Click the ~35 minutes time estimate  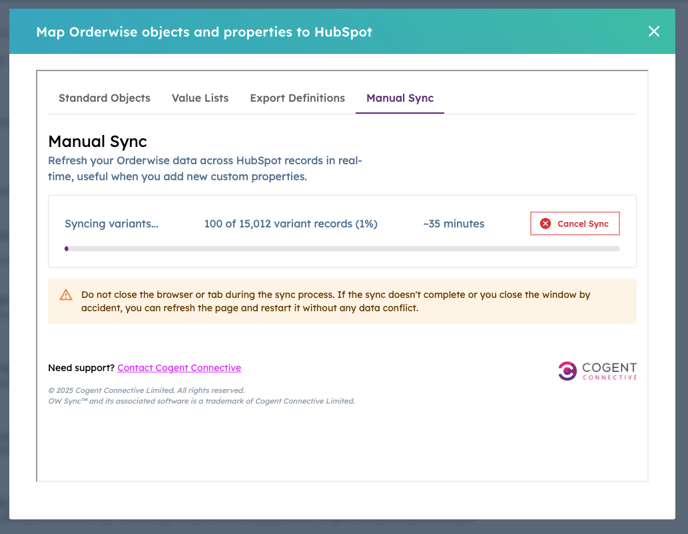454,224
